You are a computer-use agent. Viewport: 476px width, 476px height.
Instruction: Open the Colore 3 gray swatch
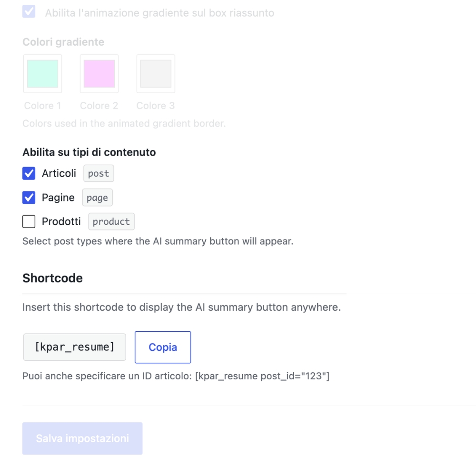click(x=156, y=74)
